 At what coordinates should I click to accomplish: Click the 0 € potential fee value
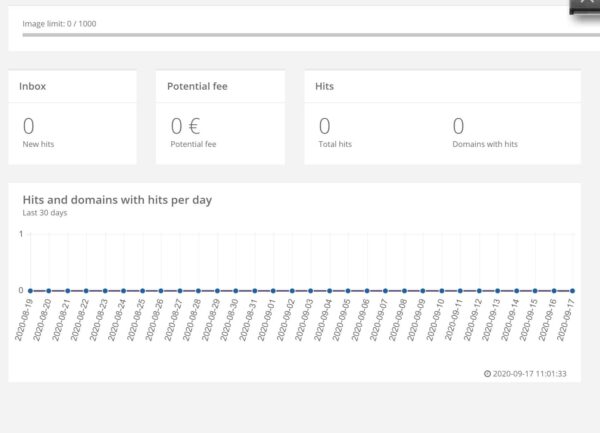185,126
